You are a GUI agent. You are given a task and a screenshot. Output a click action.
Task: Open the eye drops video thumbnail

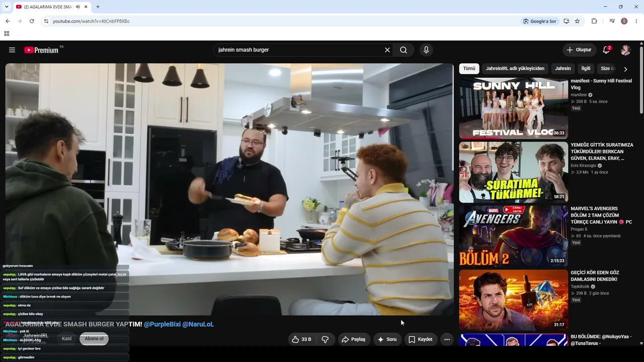pos(514,300)
